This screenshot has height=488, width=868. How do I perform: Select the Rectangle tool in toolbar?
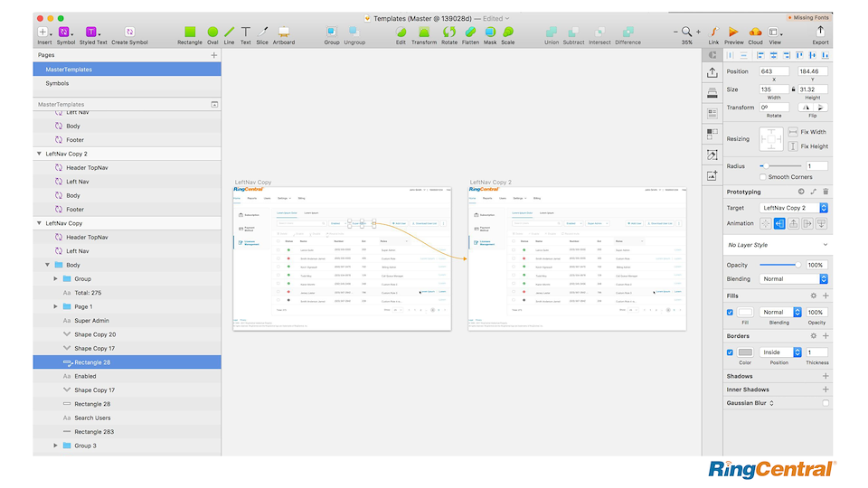(x=189, y=33)
